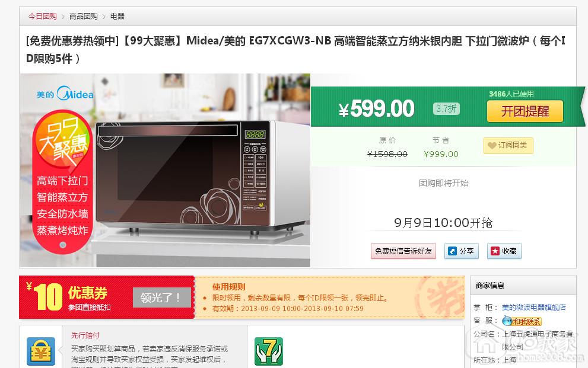The height and width of the screenshot is (368, 588).
Task: Open the 美的微波电器旗舰店 shop link
Action: click(x=534, y=308)
